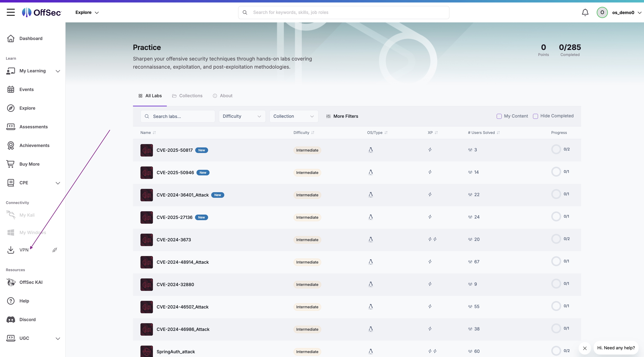This screenshot has height=357, width=644.
Task: Click progress circle for CVE-2024-32880
Action: [x=556, y=284]
